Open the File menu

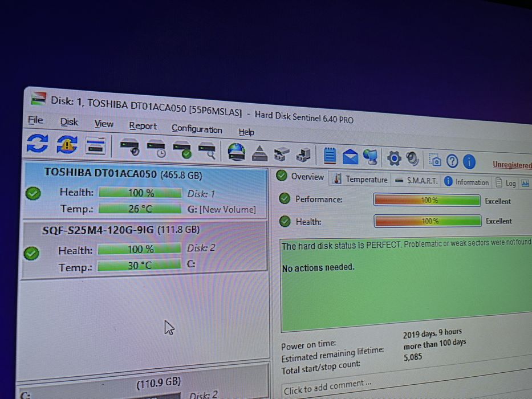pos(35,120)
